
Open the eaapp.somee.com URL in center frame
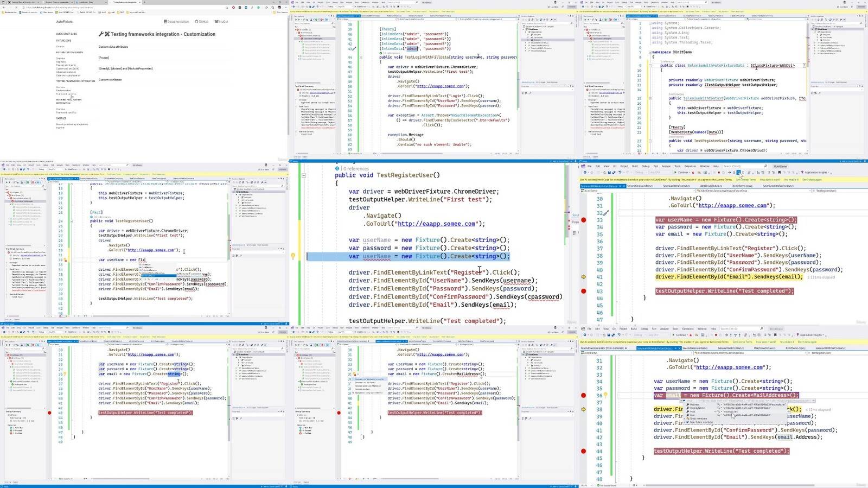[x=436, y=224]
